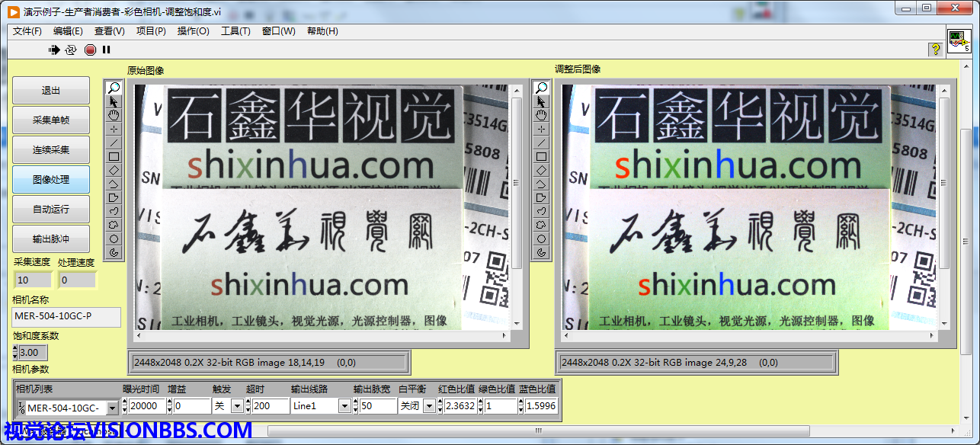Screen dimensions: 980x445
Task: Select Rotated Rectangle tool in 原始图像 palette
Action: click(114, 170)
